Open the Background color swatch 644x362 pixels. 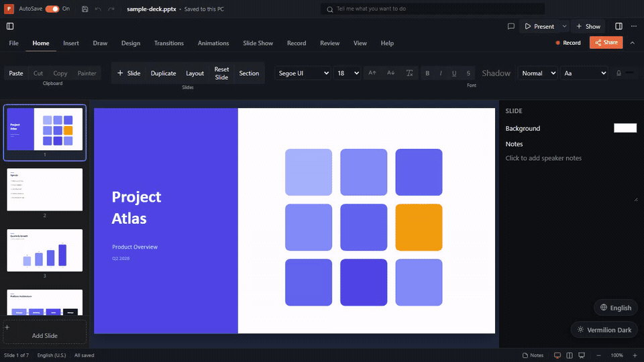pos(625,128)
